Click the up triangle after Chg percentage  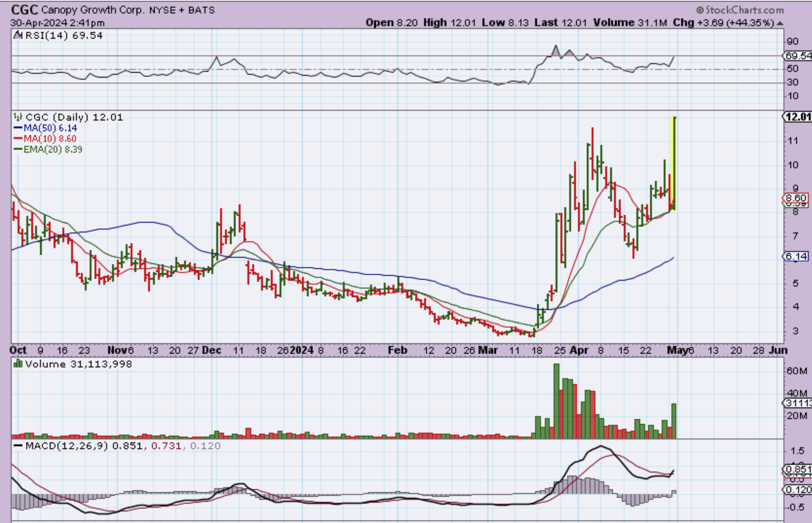point(780,23)
